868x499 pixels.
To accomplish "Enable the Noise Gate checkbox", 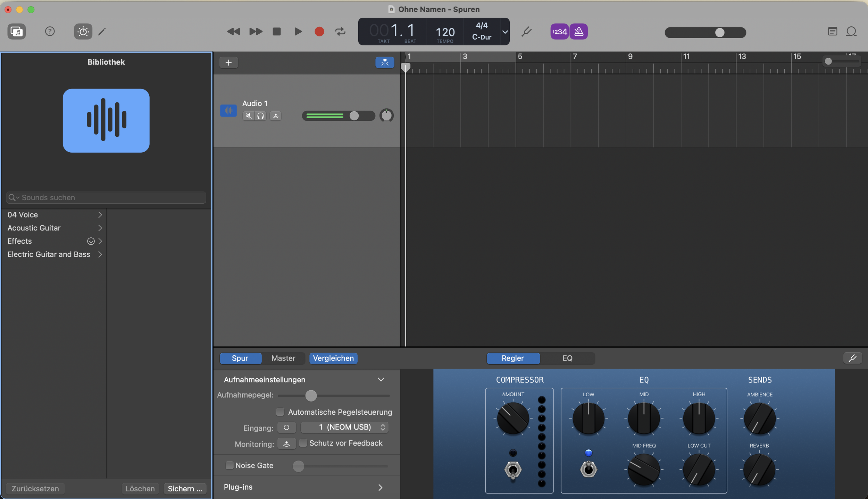I will [x=229, y=465].
